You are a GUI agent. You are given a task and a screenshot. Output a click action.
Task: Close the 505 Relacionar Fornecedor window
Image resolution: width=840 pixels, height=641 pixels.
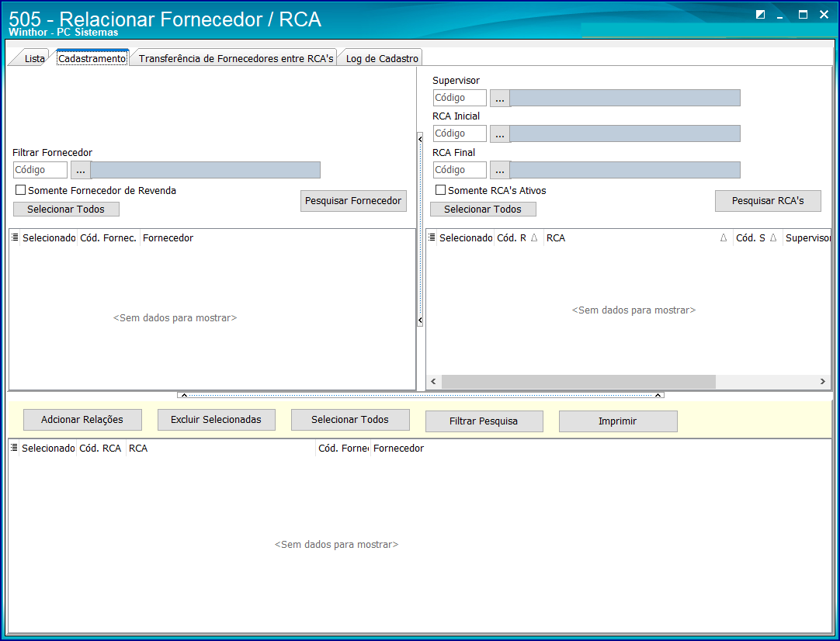point(824,15)
